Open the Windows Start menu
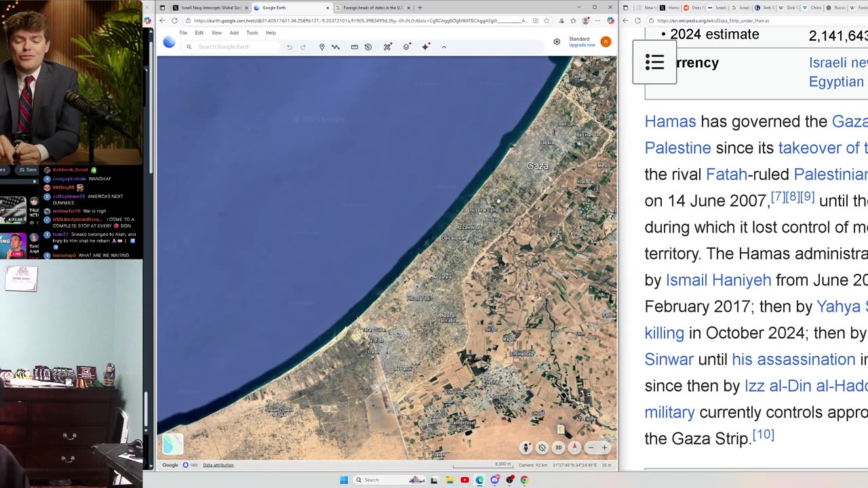The image size is (868, 488). tap(344, 480)
